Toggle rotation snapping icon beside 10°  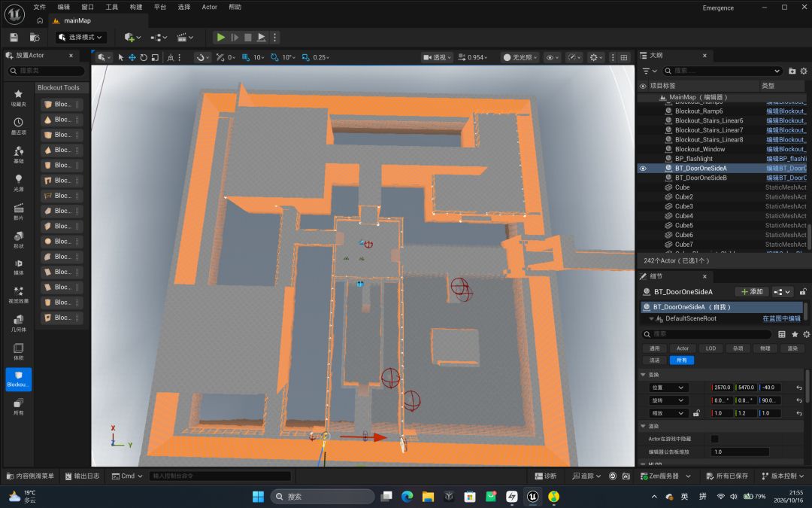[274, 57]
